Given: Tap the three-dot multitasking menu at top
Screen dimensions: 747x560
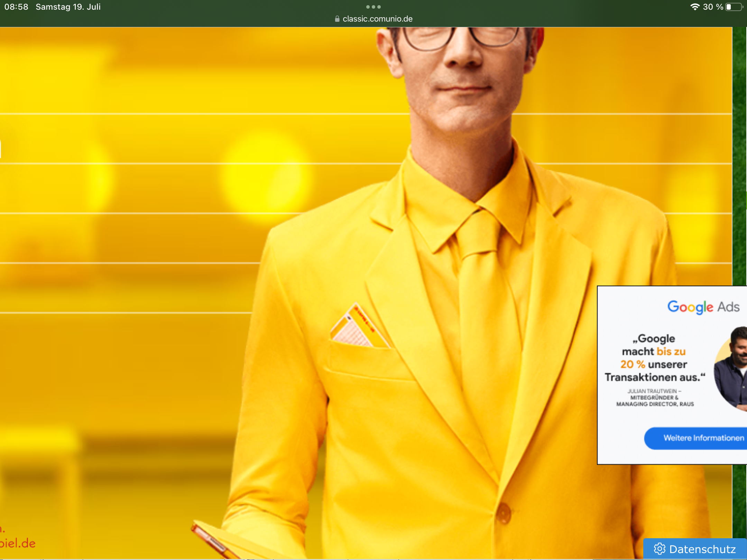Looking at the screenshot, I should coord(373,7).
